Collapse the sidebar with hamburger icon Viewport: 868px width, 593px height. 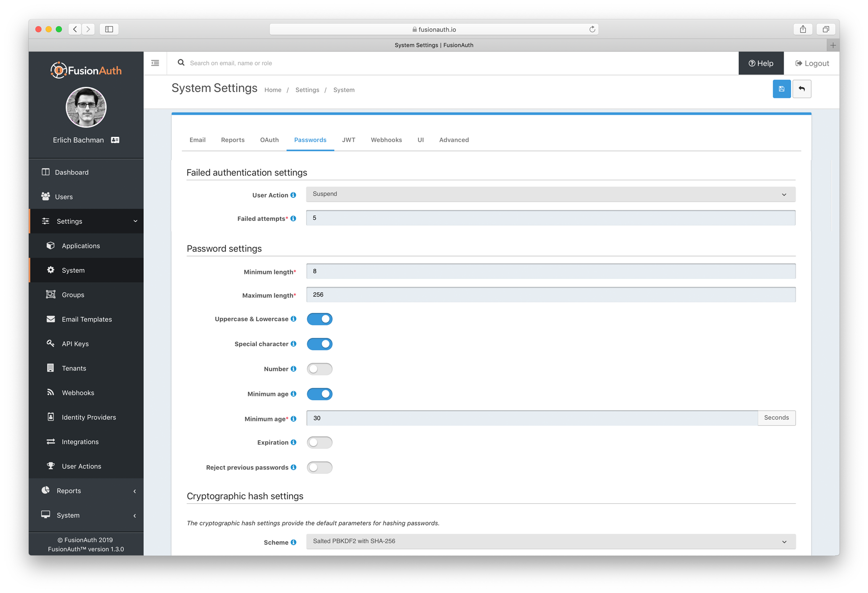(155, 63)
